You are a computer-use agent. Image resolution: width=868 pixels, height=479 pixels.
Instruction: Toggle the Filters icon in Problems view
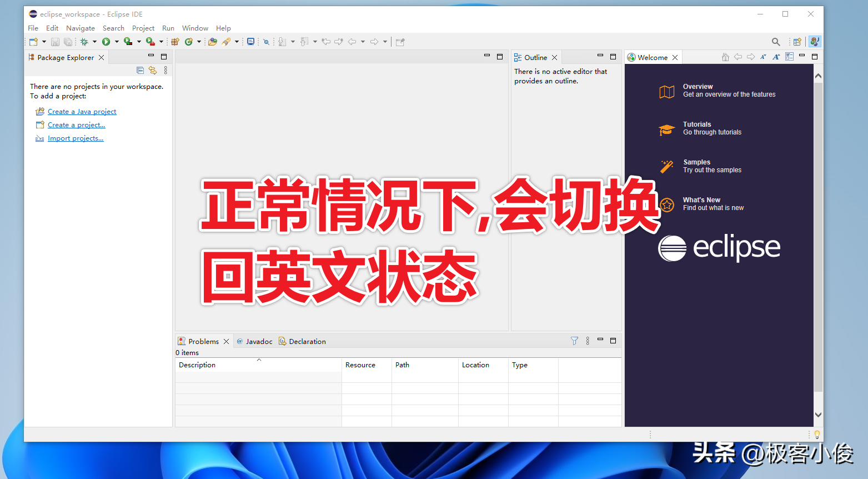(x=574, y=340)
